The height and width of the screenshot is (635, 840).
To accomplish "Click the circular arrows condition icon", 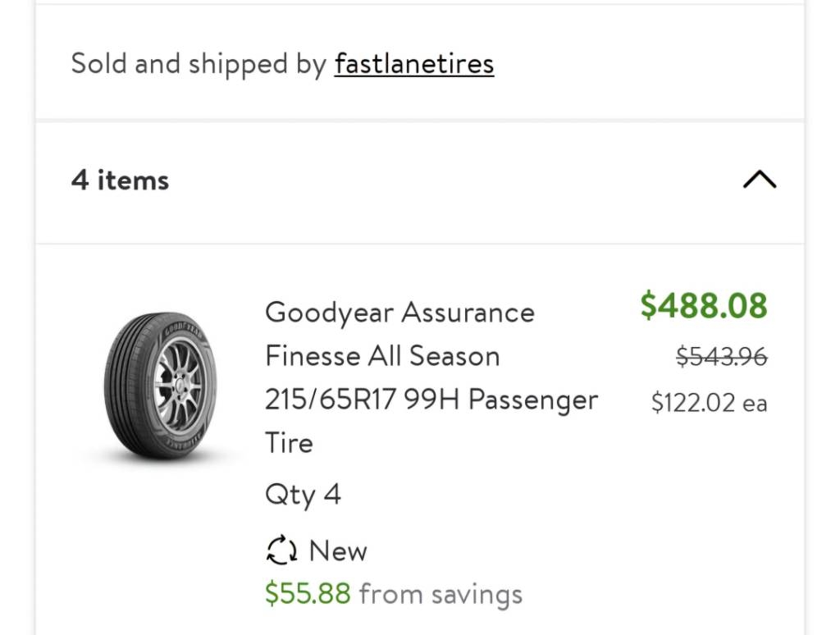I will pos(282,550).
